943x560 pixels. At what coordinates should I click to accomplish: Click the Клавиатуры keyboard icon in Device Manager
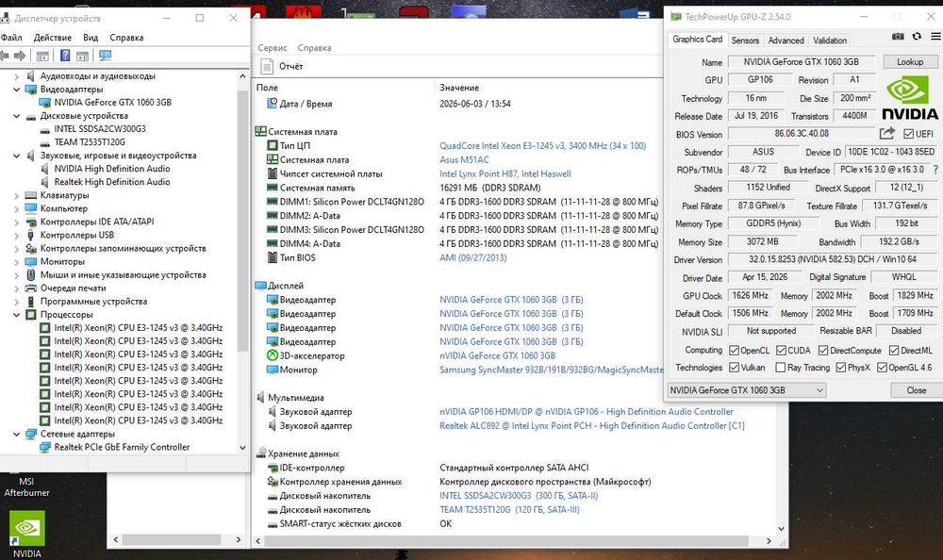point(31,195)
